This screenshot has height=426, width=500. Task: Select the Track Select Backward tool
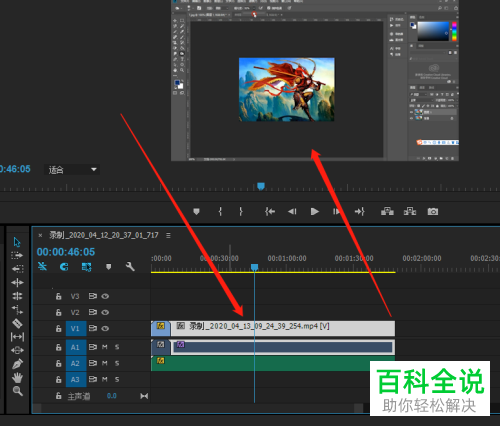[x=17, y=269]
